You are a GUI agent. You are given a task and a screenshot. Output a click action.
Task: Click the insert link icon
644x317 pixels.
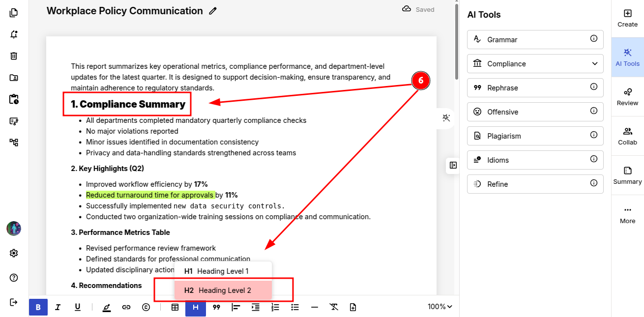126,307
